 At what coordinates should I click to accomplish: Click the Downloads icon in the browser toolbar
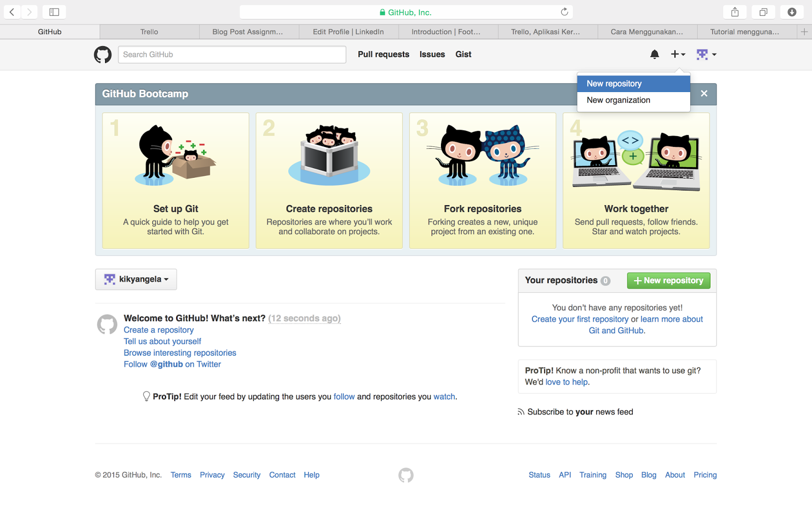[792, 12]
